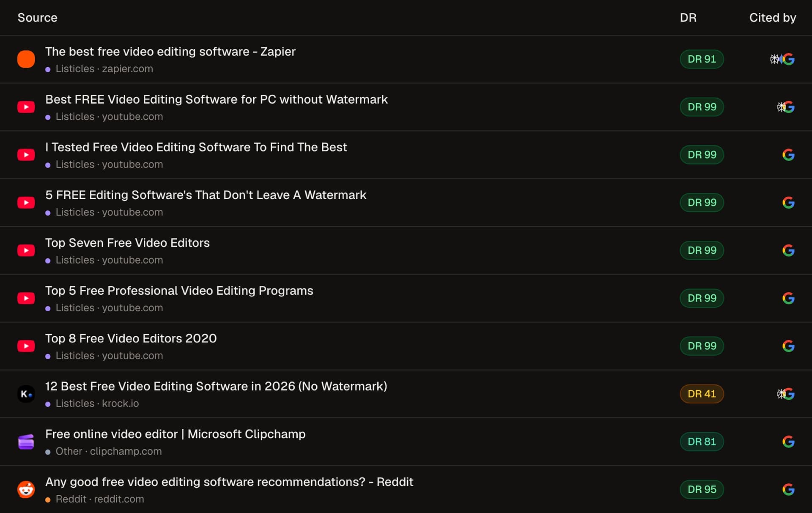Open 'Free online video editor | Microsoft Clipchamp'
The image size is (812, 513).
click(x=176, y=434)
